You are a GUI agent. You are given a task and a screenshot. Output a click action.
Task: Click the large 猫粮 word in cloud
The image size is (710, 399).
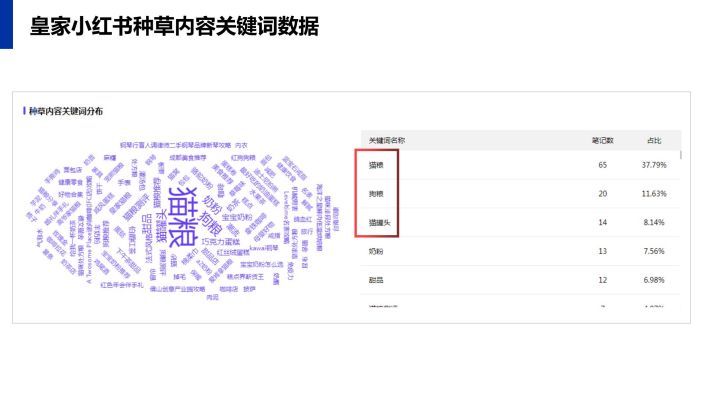[183, 216]
